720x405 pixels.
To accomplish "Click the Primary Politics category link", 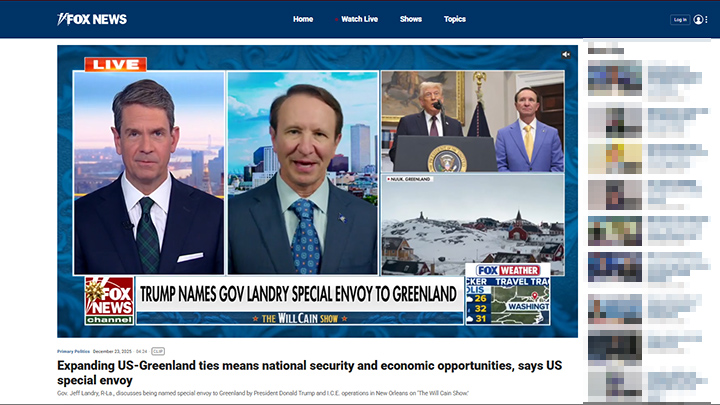I will tap(73, 352).
